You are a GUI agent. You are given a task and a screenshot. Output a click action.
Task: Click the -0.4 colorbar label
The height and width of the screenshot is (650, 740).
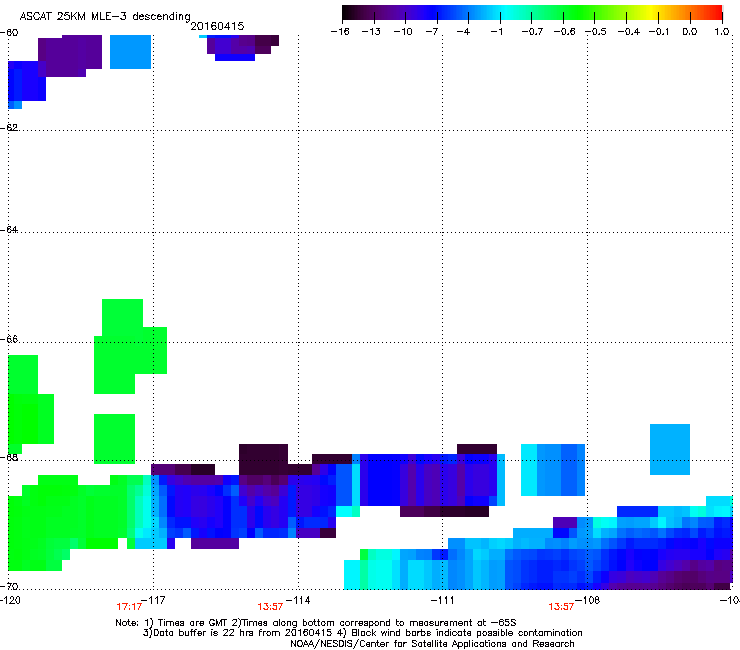pyautogui.click(x=629, y=32)
